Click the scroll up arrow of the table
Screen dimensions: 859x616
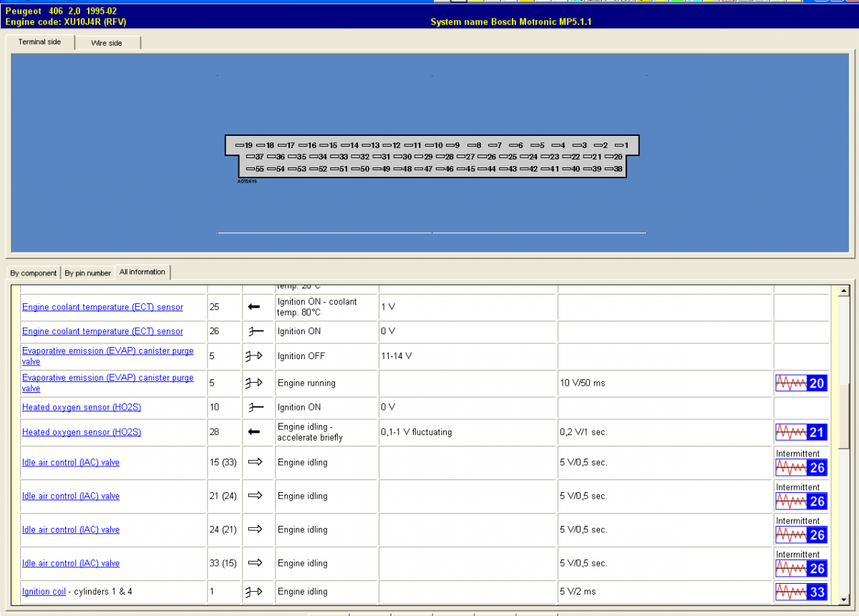[843, 290]
